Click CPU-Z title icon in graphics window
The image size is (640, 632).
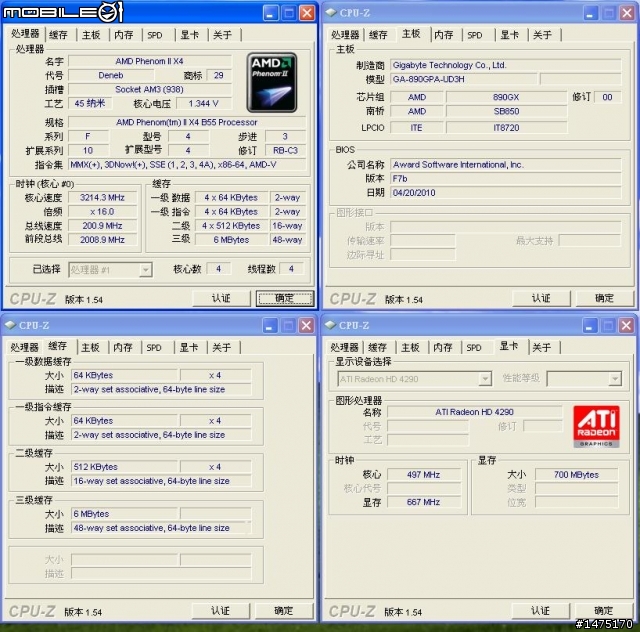tap(330, 325)
